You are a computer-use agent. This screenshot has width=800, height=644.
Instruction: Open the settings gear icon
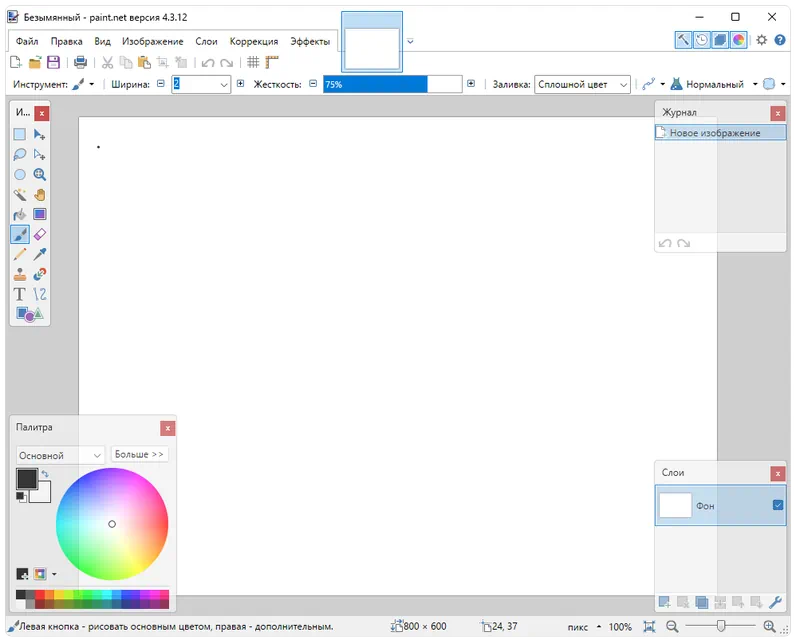(762, 40)
